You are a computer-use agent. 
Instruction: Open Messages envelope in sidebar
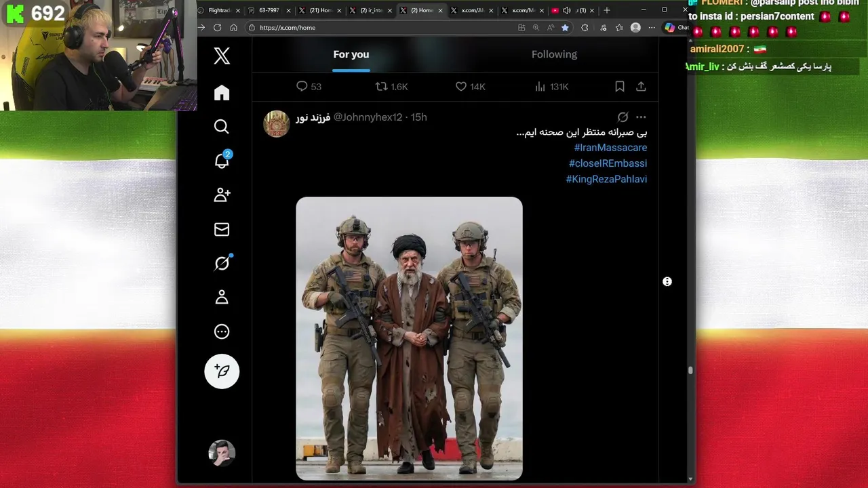pos(222,229)
